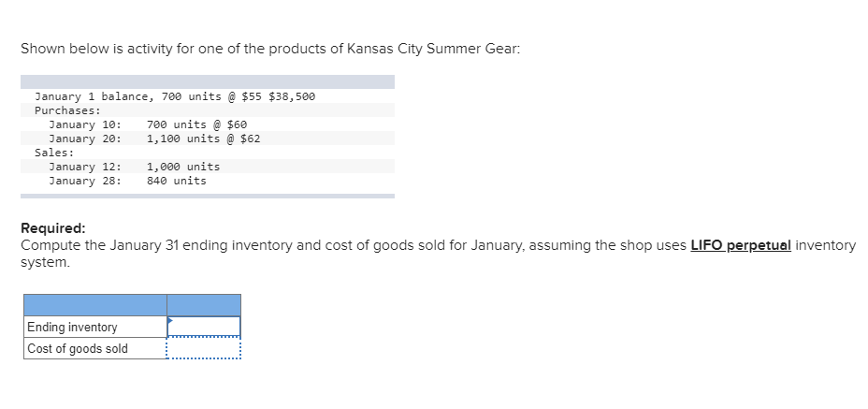Click the Sales: label
This screenshot has width=868, height=409.
tap(54, 153)
